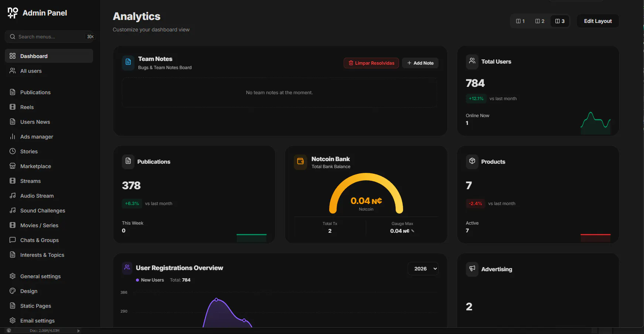Click the Team Notes document icon
The image size is (644, 334).
click(128, 62)
